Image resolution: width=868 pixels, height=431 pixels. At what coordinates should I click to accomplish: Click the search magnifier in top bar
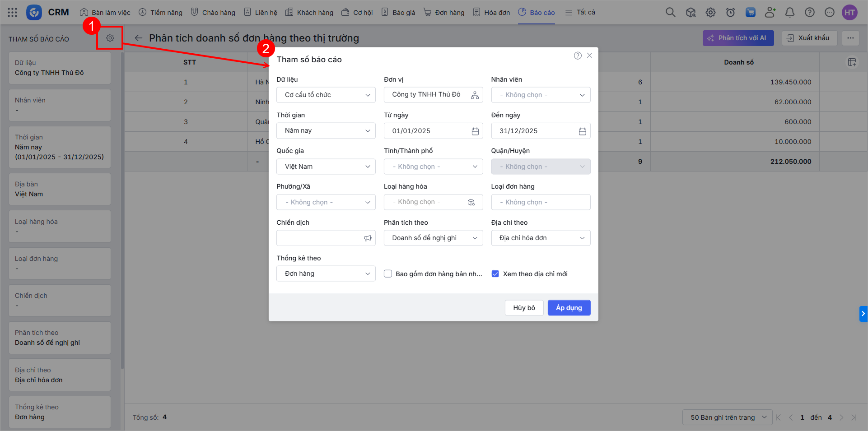point(670,13)
